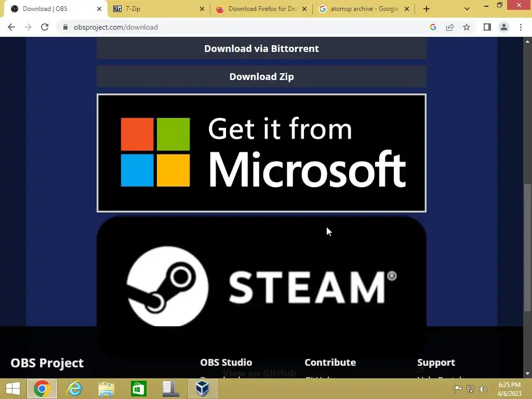This screenshot has height=399, width=532.
Task: Open Get it from Microsoft badge
Action: click(261, 153)
